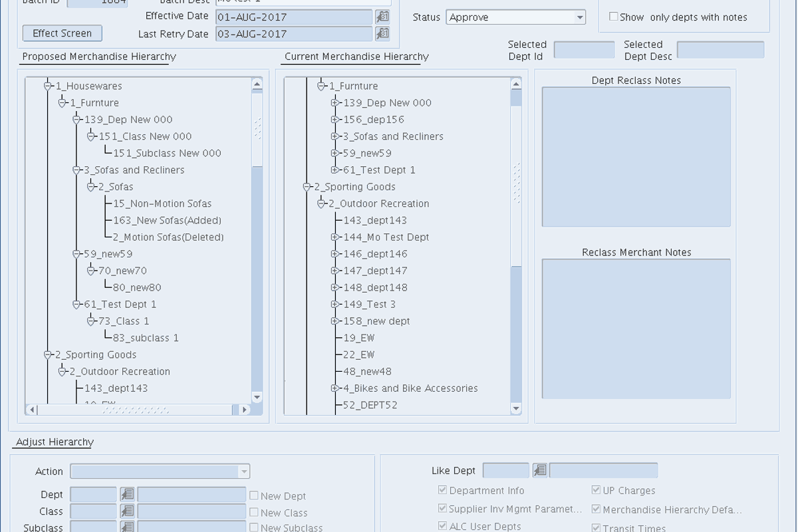
Task: Collapse 151_Class New 000 node
Action: click(91, 136)
